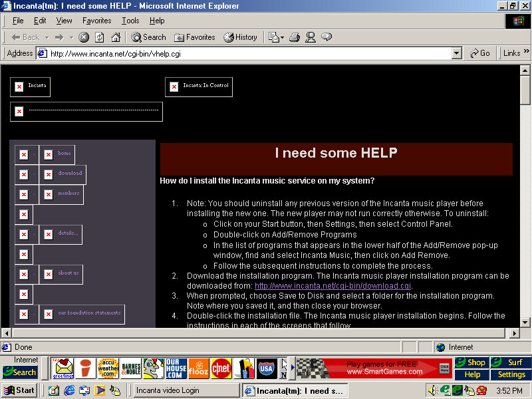The width and height of the screenshot is (532, 399).
Task: Open the Tools menu
Action: pyautogui.click(x=130, y=21)
